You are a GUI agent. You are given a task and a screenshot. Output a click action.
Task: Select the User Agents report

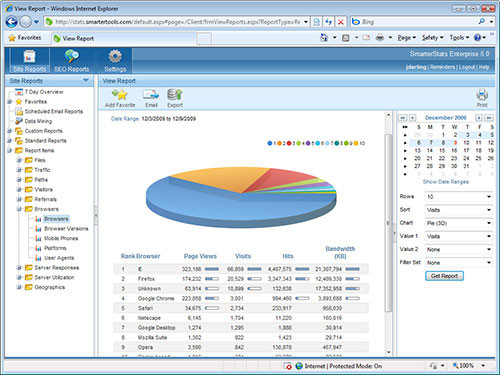click(59, 258)
